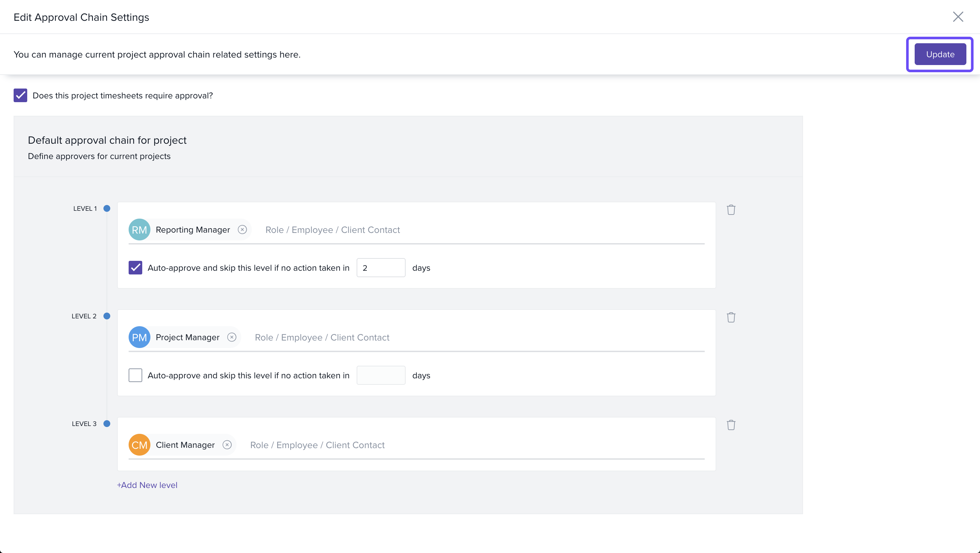Remove Reporting Manager chip via x icon
Image resolution: width=980 pixels, height=553 pixels.
[242, 230]
